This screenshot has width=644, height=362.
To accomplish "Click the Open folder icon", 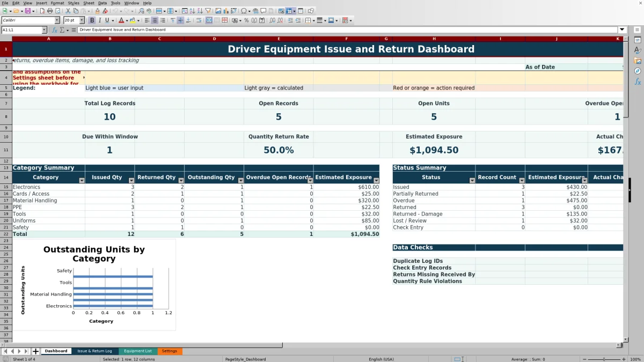I will click(16, 11).
